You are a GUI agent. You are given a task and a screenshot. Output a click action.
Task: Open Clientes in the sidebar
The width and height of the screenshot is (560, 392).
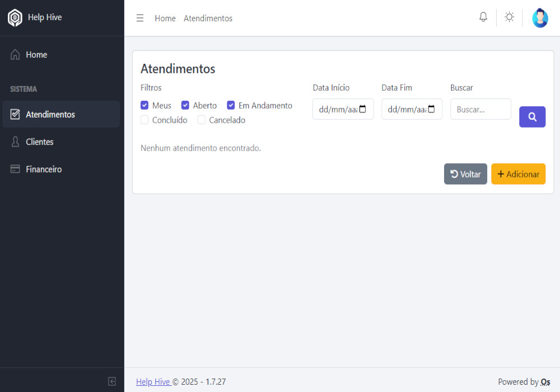(x=39, y=142)
